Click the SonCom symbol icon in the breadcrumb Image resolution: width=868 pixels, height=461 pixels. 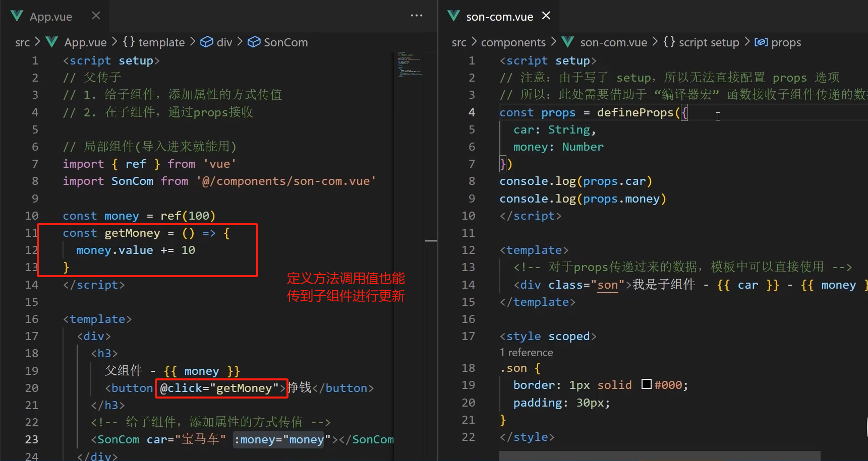pos(254,42)
